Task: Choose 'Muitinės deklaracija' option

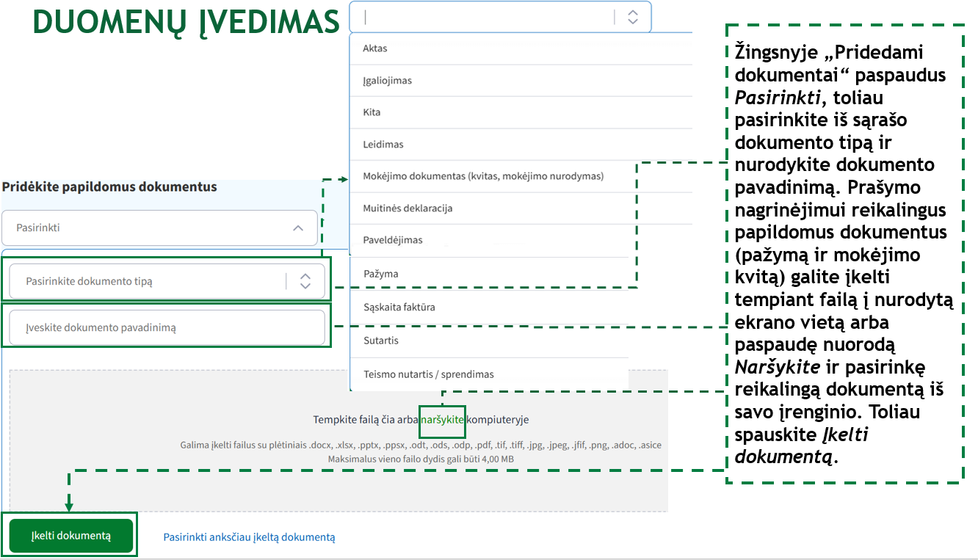Action: (407, 208)
